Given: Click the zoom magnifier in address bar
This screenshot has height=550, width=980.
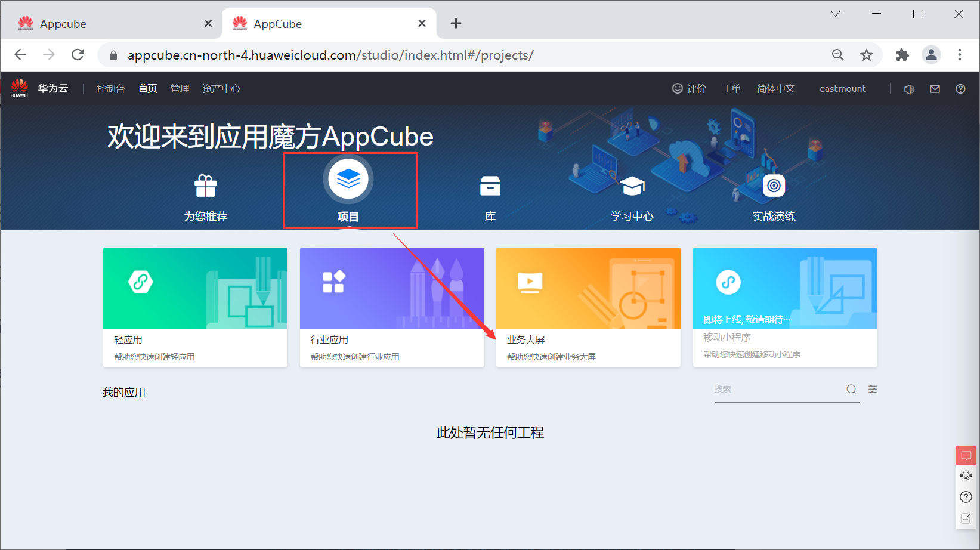Looking at the screenshot, I should [838, 55].
